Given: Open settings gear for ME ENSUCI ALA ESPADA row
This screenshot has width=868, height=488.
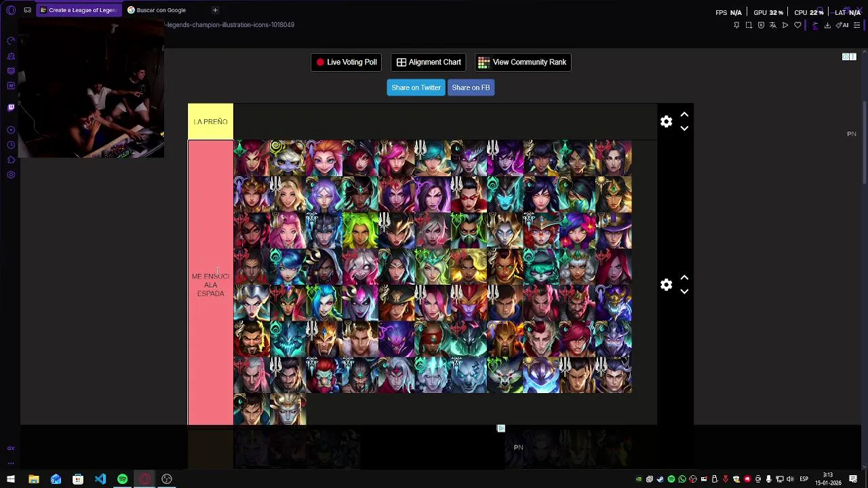Looking at the screenshot, I should 667,285.
